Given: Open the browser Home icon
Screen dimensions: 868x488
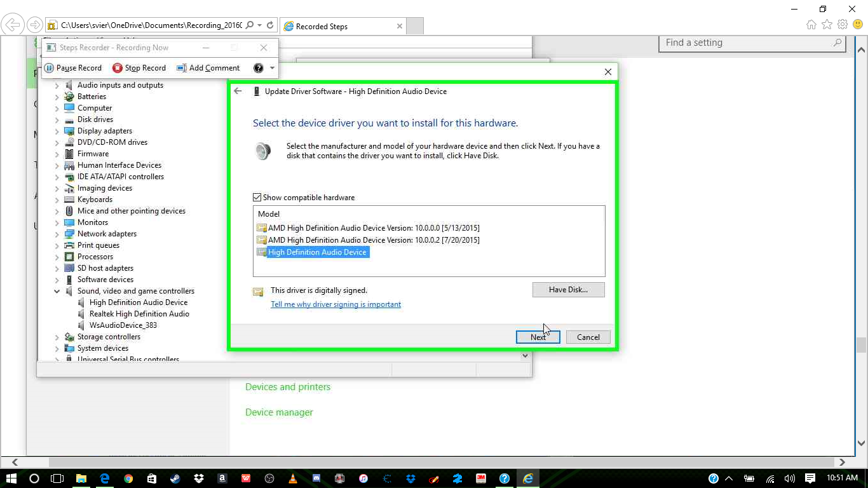Looking at the screenshot, I should 811,25.
